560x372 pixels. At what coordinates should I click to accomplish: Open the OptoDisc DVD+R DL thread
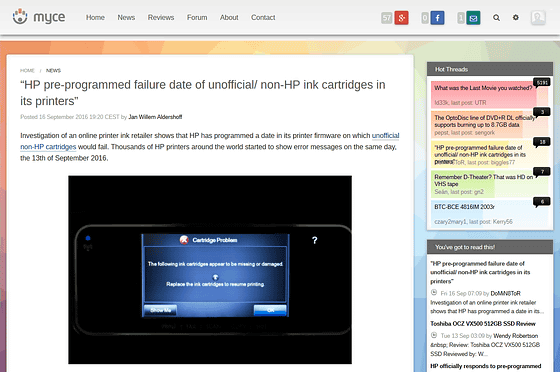tap(485, 121)
